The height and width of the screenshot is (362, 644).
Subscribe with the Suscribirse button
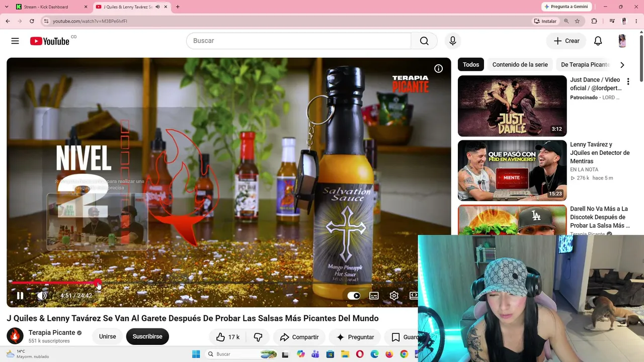point(147,337)
